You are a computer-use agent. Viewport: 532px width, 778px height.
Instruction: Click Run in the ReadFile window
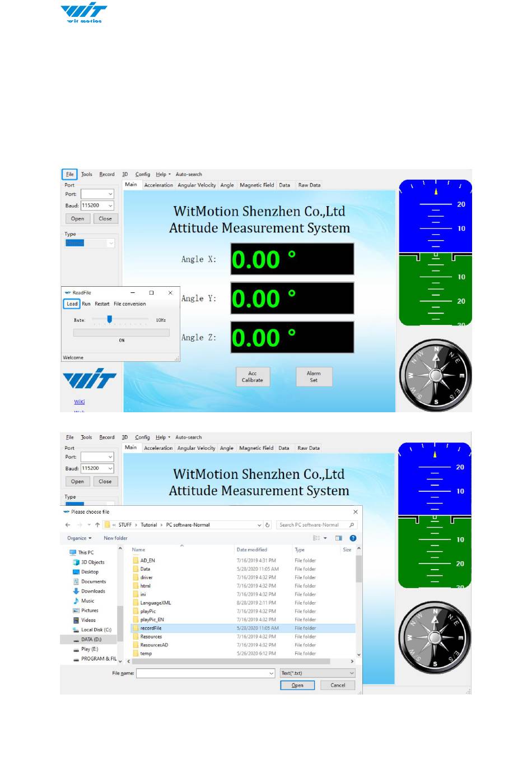pyautogui.click(x=86, y=304)
